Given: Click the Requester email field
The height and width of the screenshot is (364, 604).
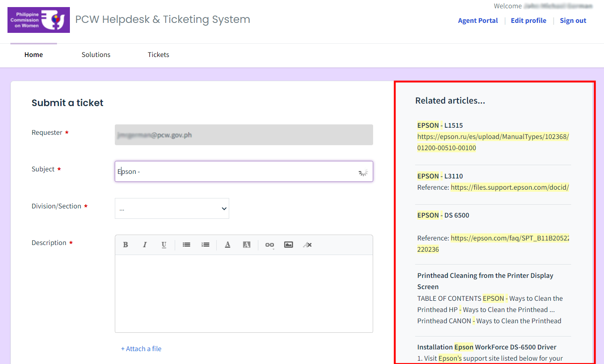Looking at the screenshot, I should tap(244, 135).
